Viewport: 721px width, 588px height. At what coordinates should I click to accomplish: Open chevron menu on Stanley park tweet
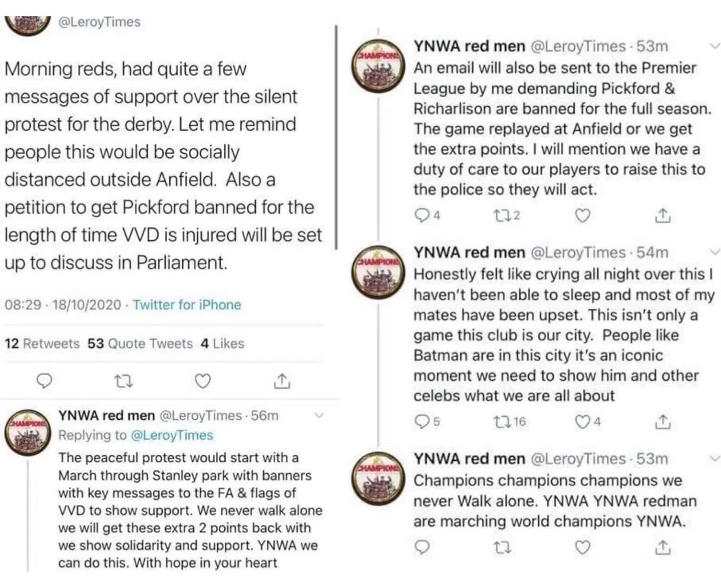point(318,415)
